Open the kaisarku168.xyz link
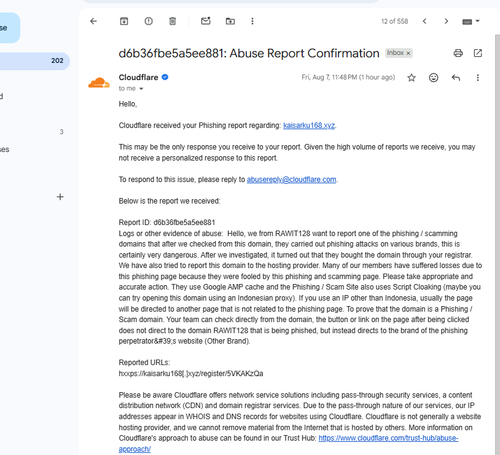The height and width of the screenshot is (455, 500). [309, 126]
